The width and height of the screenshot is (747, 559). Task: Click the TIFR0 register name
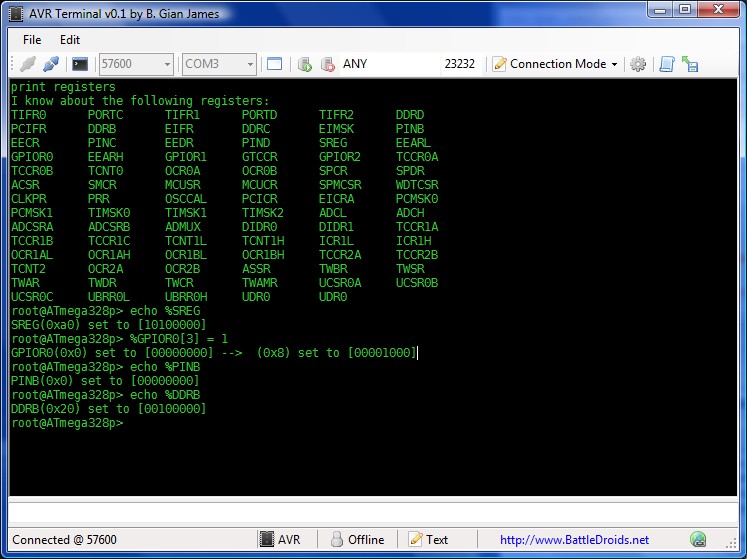click(x=29, y=115)
